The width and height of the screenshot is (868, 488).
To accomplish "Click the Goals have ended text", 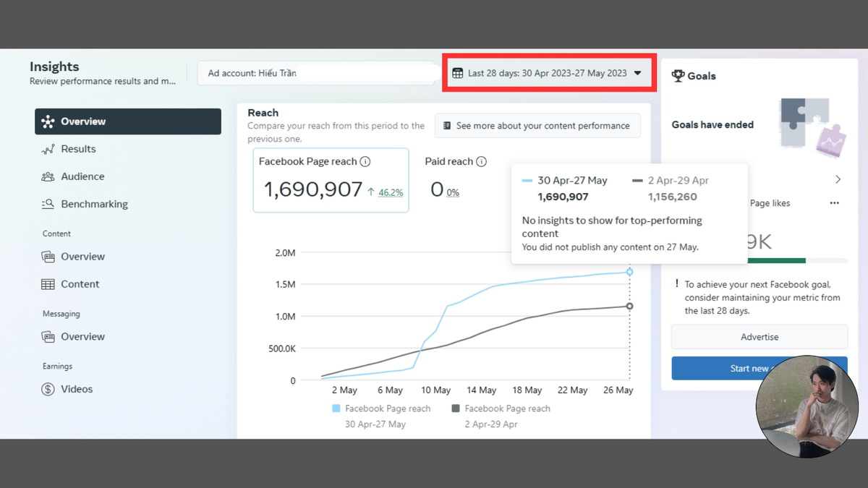I will point(712,124).
